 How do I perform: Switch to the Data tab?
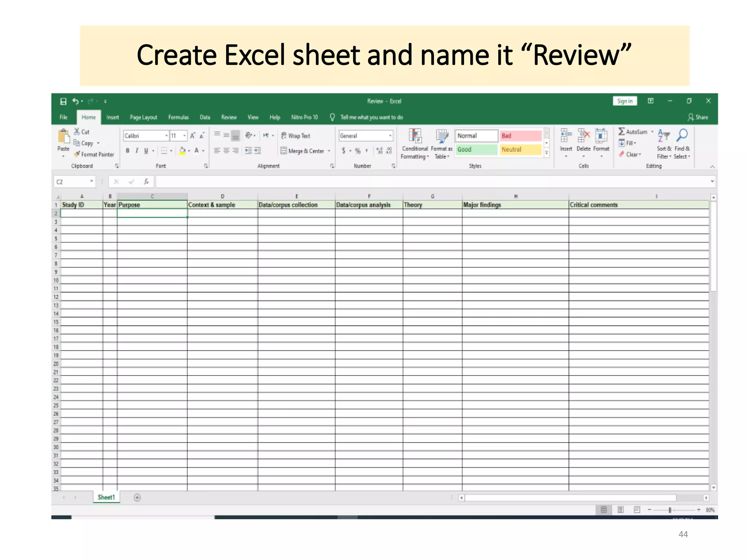tap(205, 117)
